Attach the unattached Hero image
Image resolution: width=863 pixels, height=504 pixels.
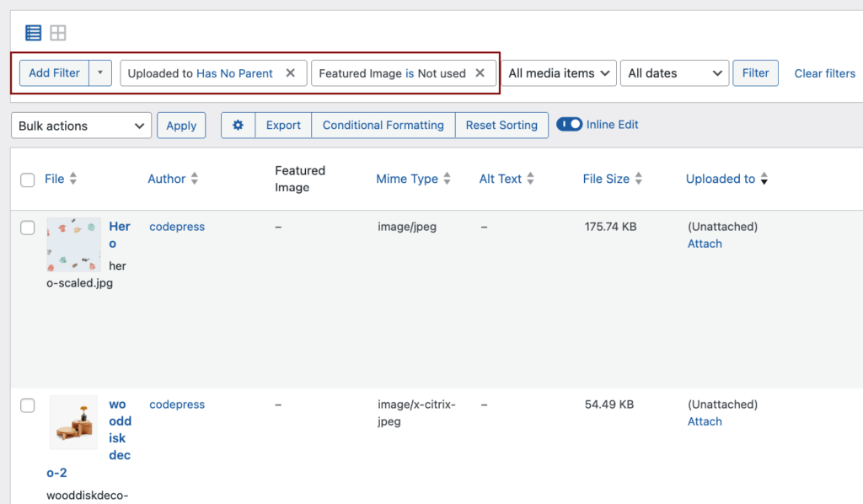[x=705, y=244]
